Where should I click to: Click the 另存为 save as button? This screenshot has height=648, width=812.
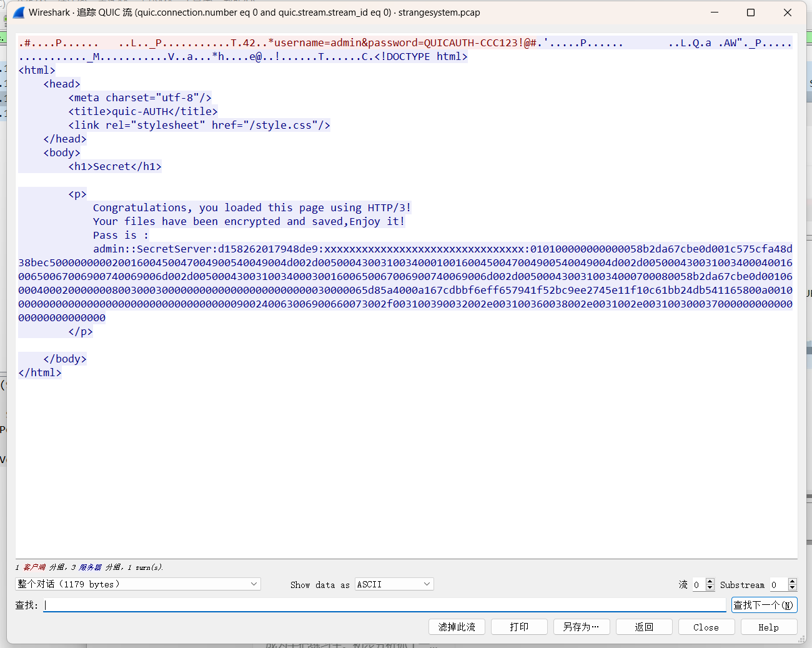582,627
